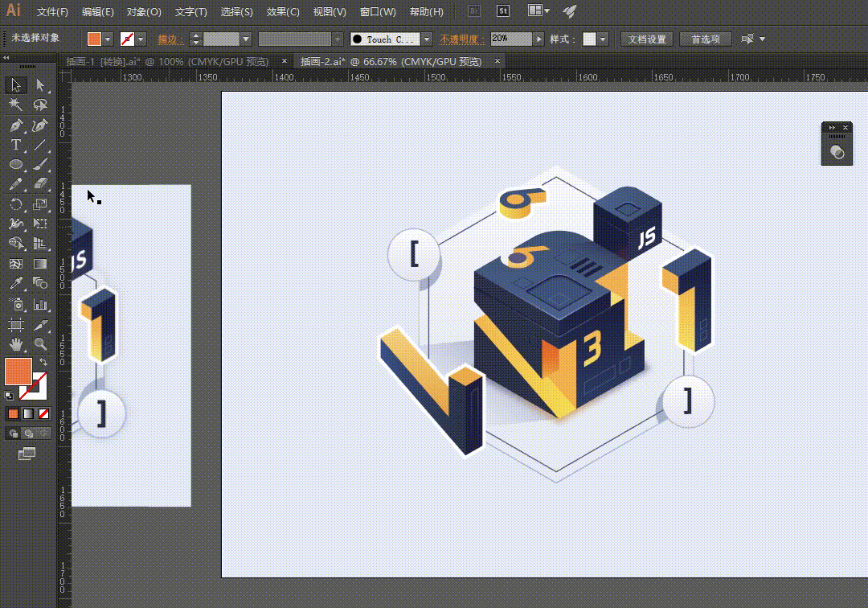Set paint mode to Color
The image size is (868, 608).
(14, 413)
